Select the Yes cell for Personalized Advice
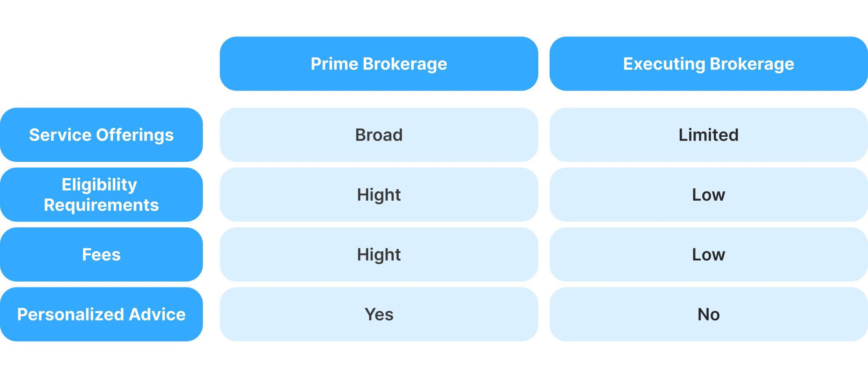 [x=379, y=314]
